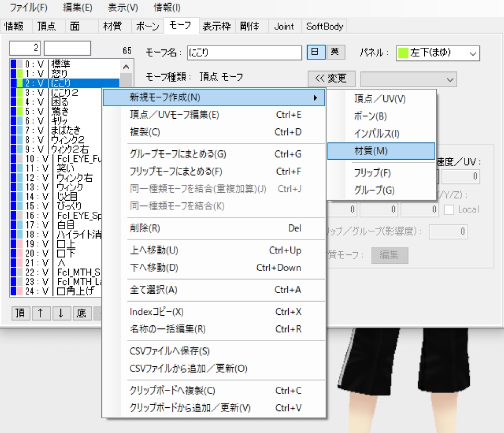This screenshot has width=504, height=433.
Task: Choose ボーン(B) in the submenu
Action: pyautogui.click(x=381, y=116)
